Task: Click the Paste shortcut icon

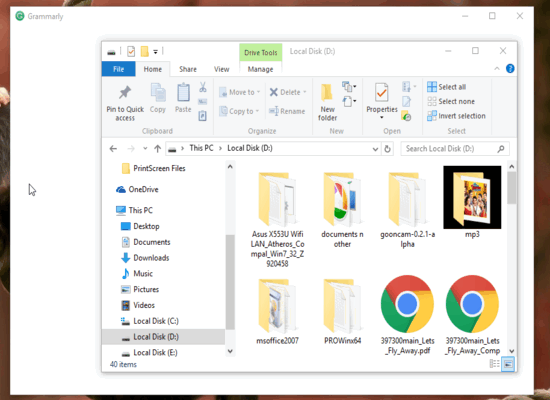Action: pyautogui.click(x=203, y=115)
